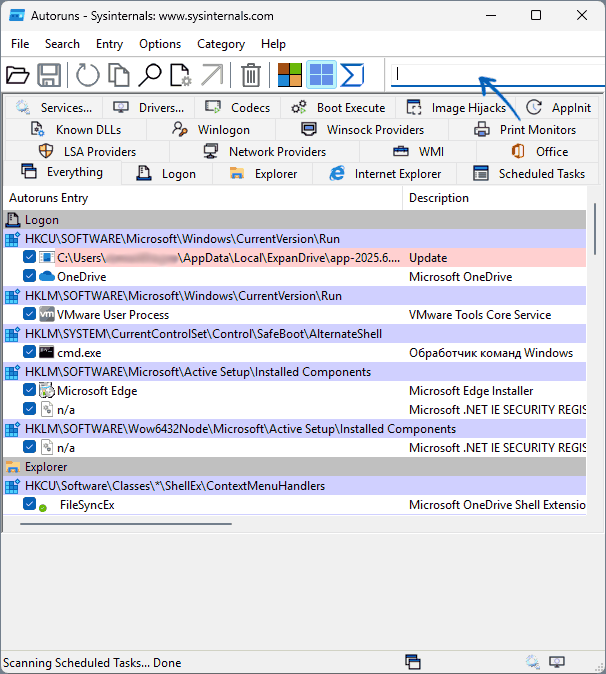The height and width of the screenshot is (674, 606).
Task: Click the Find magnifying glass icon
Action: click(x=150, y=75)
